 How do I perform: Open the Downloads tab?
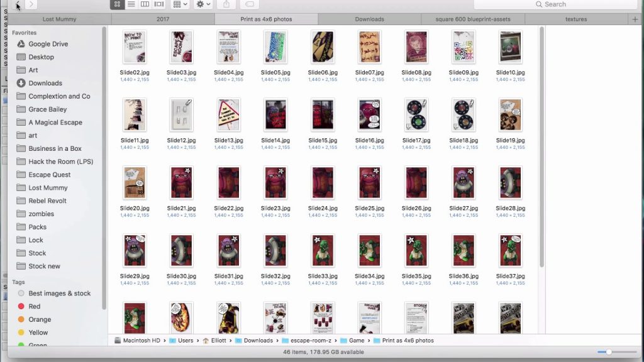[369, 19]
